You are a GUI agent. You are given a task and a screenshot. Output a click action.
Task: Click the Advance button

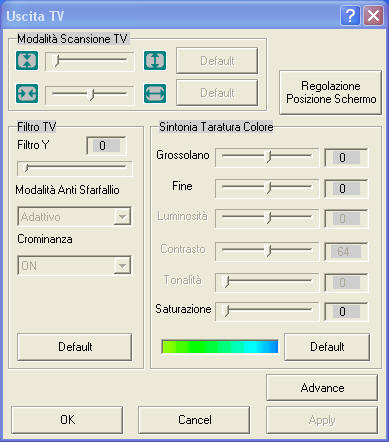322,387
